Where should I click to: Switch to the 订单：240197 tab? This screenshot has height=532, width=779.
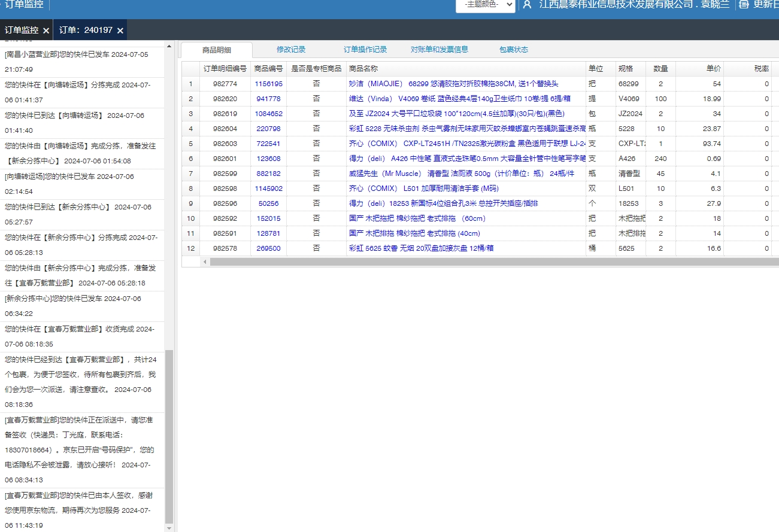[86, 31]
